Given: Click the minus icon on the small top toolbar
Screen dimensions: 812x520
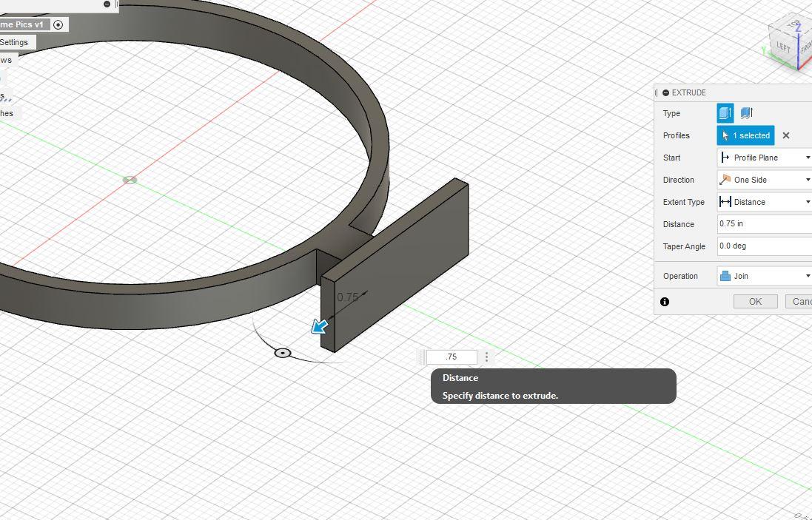Looking at the screenshot, I should (107, 4).
